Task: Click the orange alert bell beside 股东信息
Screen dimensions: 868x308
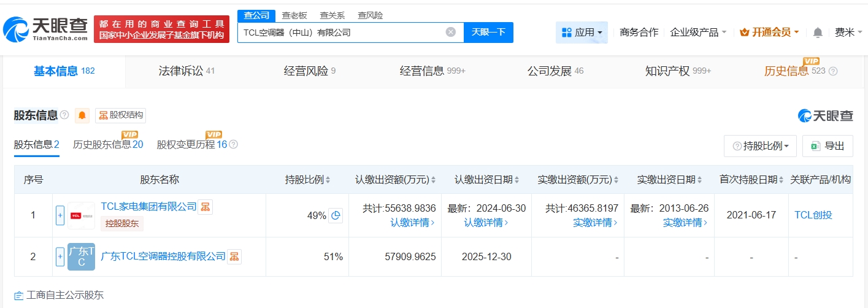Action: point(82,115)
